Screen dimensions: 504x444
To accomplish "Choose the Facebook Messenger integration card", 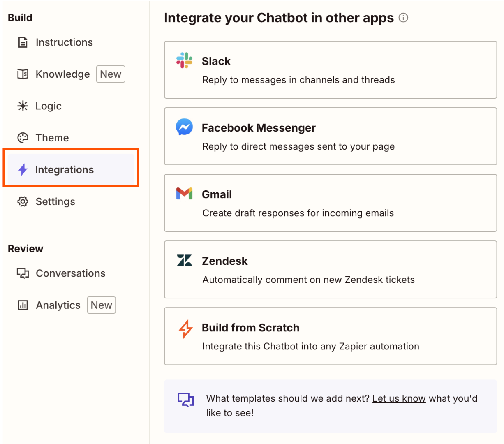I will click(331, 136).
